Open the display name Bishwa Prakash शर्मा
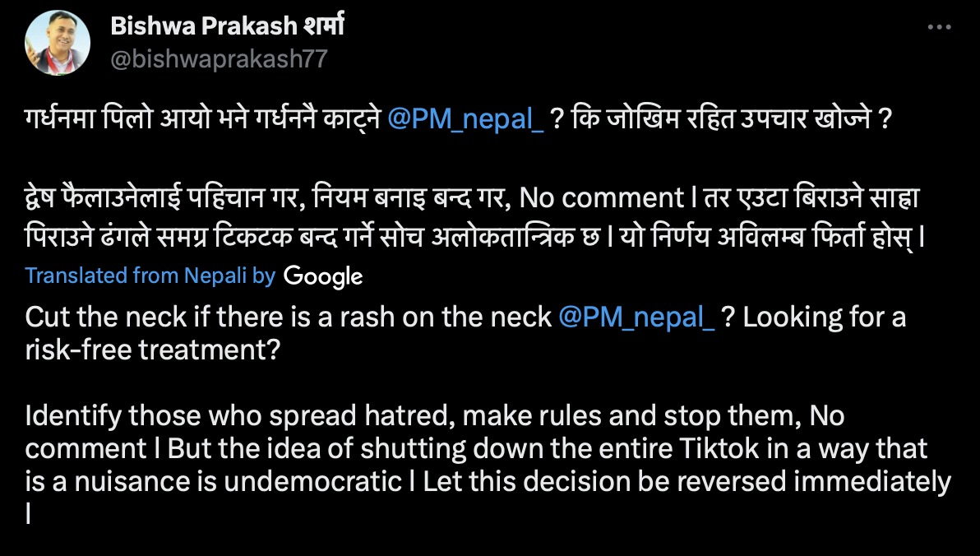 [227, 27]
